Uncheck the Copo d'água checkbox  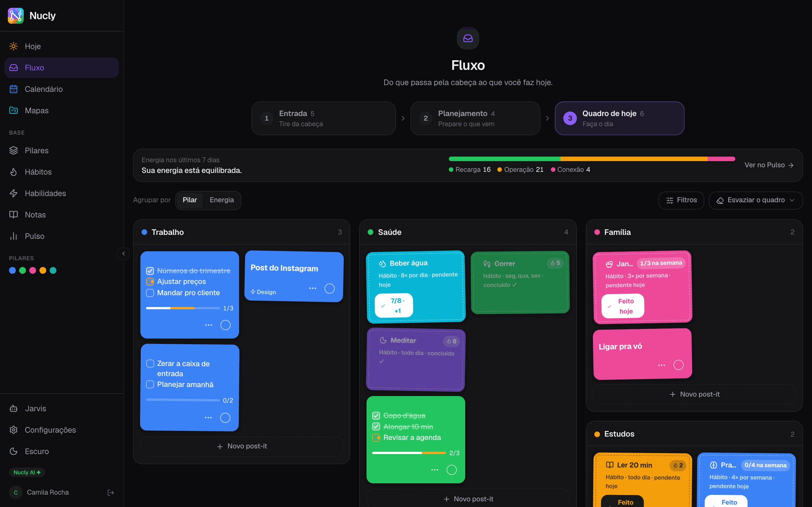pos(376,415)
